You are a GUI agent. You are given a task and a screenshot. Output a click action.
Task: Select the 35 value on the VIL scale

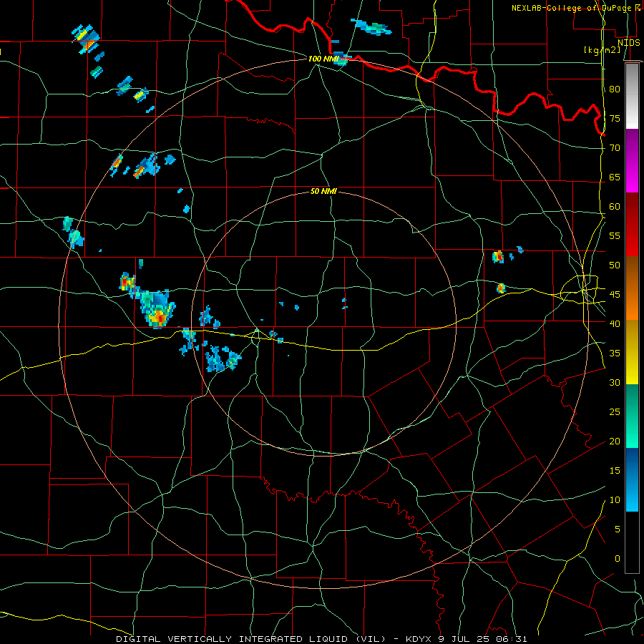(x=615, y=353)
